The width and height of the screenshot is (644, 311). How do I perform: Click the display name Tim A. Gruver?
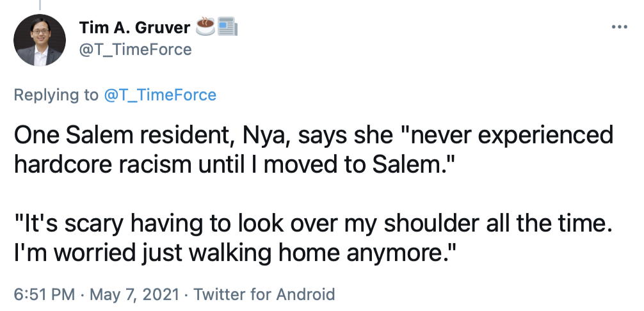click(x=134, y=28)
